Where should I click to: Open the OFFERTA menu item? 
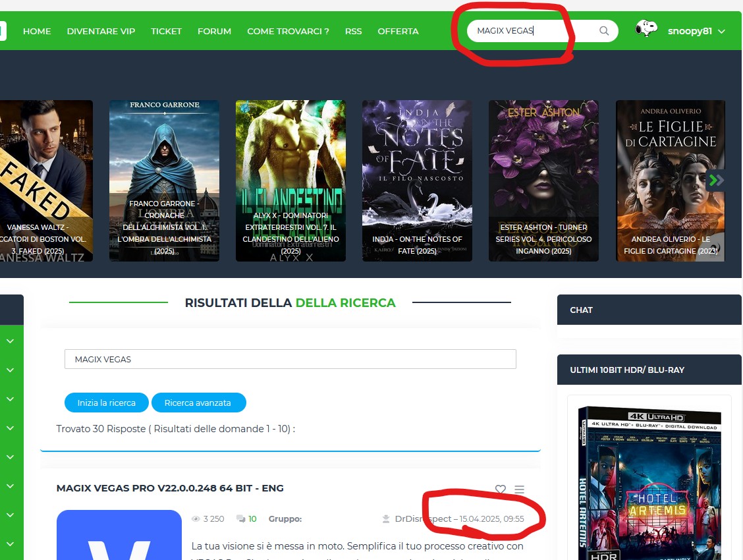398,31
